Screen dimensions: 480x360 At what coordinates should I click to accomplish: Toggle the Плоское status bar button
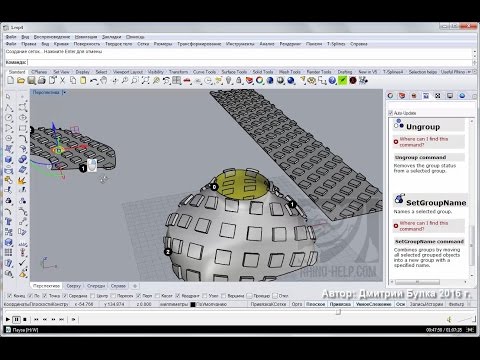pos(315,304)
